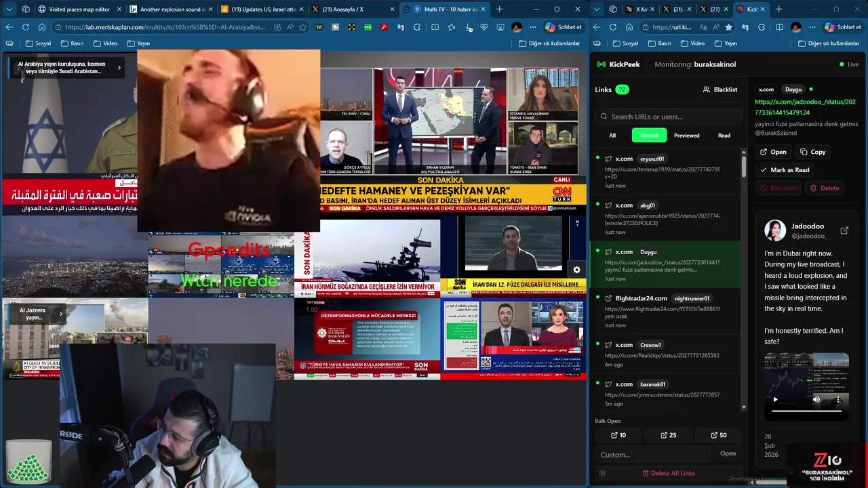868x488 pixels.
Task: Play the embedded tweet video
Action: coord(775,399)
